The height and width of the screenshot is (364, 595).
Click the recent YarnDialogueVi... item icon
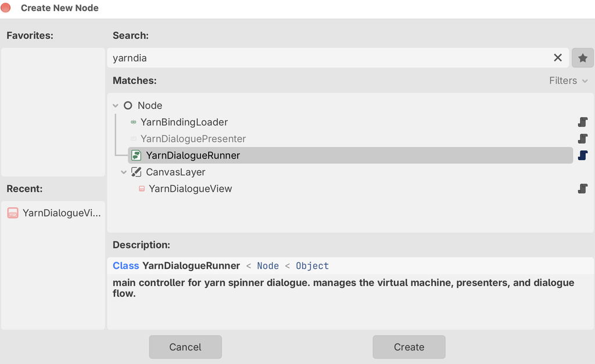[13, 213]
